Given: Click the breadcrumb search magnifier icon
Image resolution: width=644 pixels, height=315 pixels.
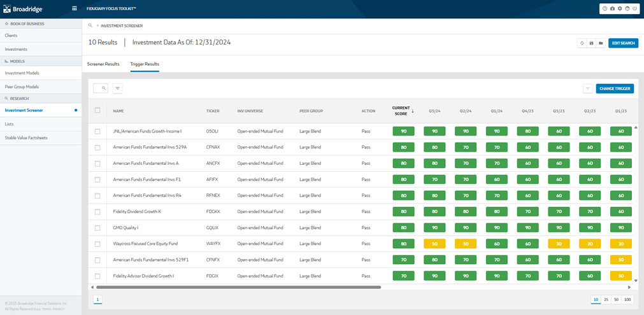Looking at the screenshot, I should 90,25.
